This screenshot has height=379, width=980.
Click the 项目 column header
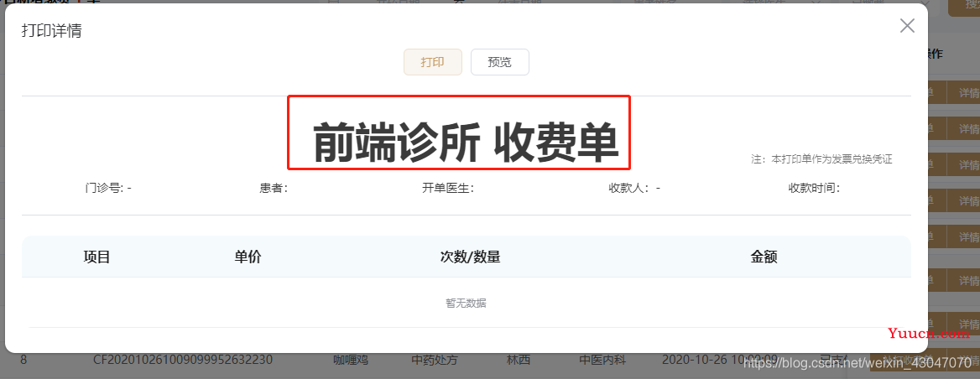click(x=96, y=257)
